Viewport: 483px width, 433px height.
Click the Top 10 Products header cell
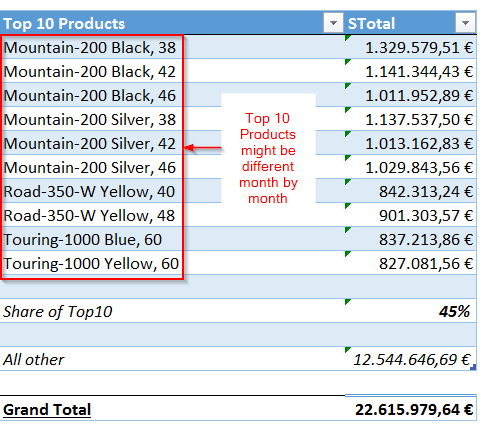click(172, 23)
